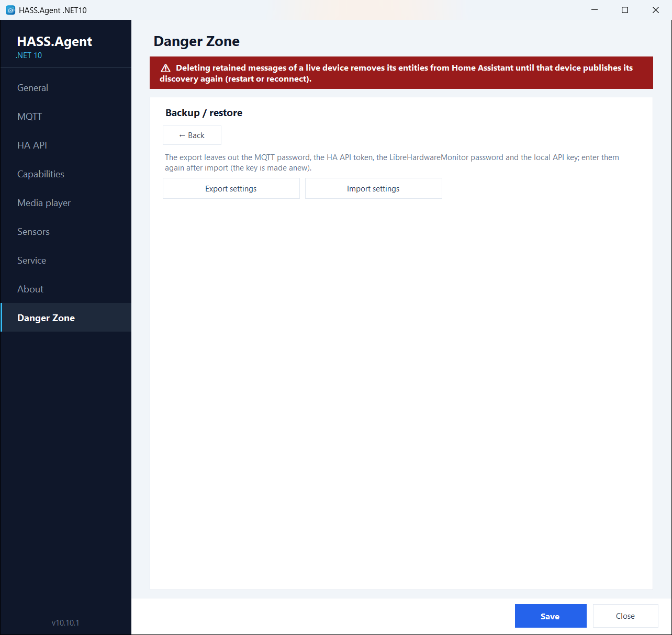Open the General settings section

(66, 88)
